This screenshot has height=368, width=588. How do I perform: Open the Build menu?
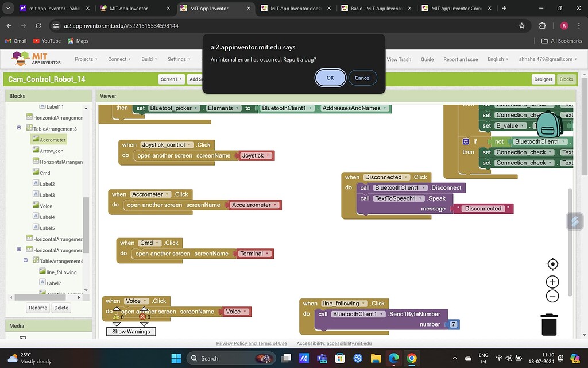(149, 59)
